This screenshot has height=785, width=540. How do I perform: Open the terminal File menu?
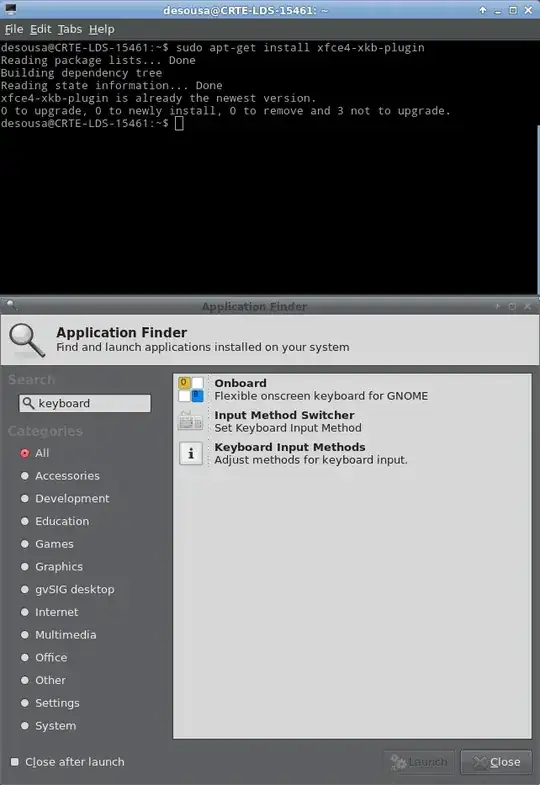[14, 30]
